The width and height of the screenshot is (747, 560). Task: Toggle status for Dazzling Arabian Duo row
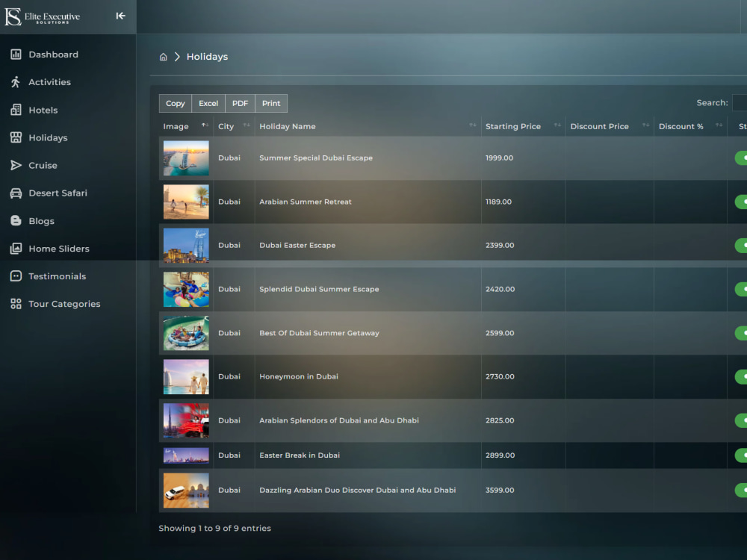[741, 490]
